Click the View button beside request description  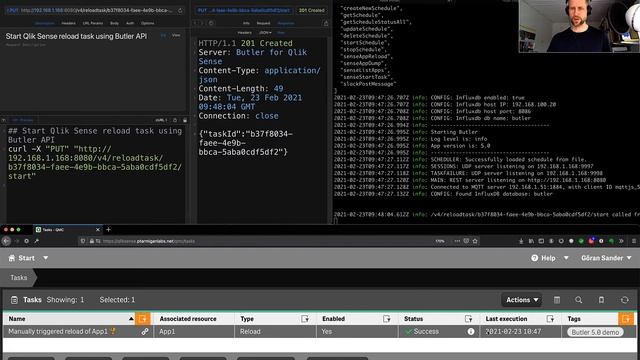176,36
